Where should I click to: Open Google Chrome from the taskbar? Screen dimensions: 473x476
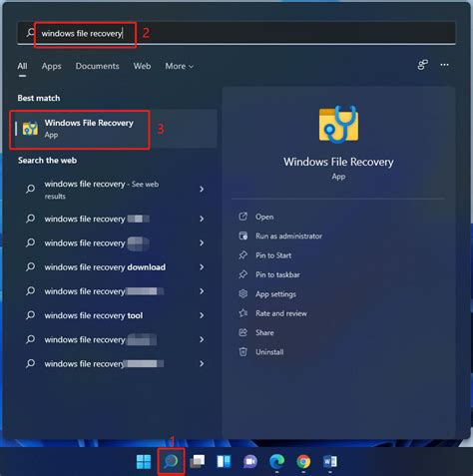[x=303, y=461]
